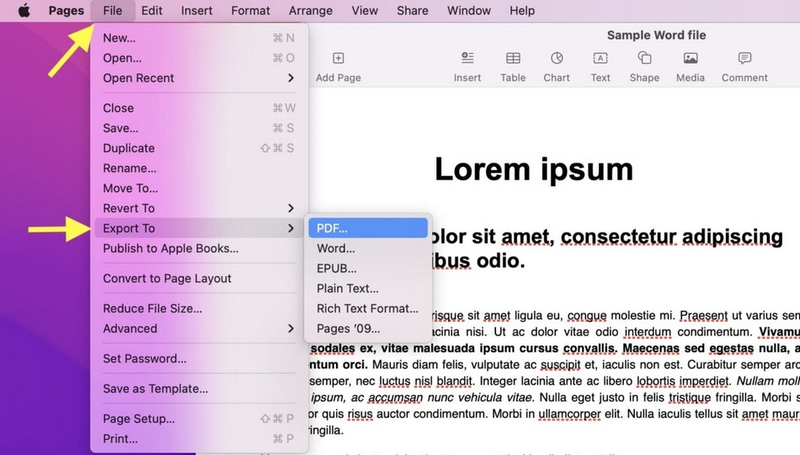
Task: Select Save... in the File menu
Action: pos(199,128)
